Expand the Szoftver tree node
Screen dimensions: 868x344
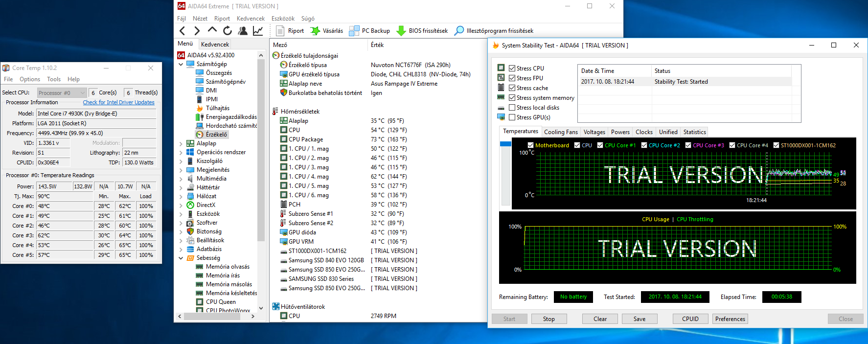click(x=181, y=223)
